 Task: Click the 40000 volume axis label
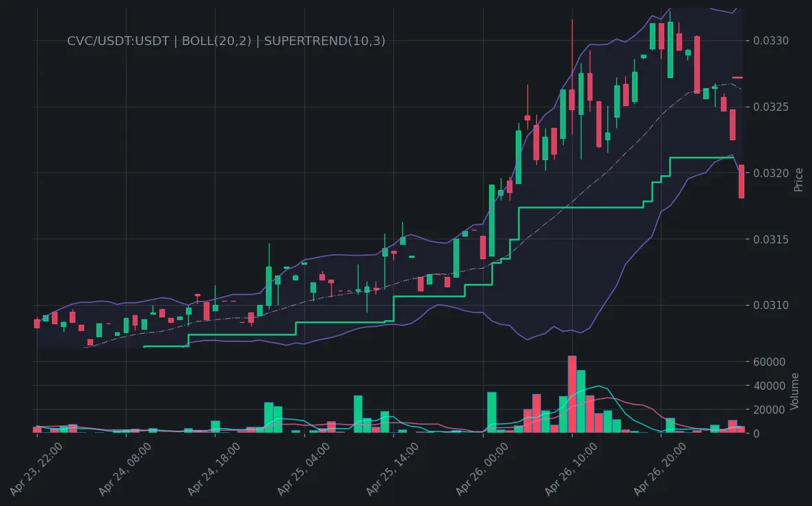coord(769,386)
